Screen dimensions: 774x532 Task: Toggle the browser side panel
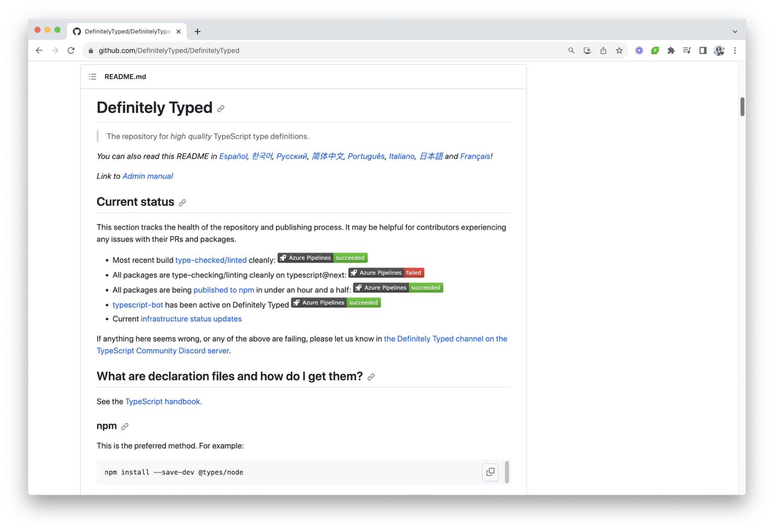(x=703, y=50)
